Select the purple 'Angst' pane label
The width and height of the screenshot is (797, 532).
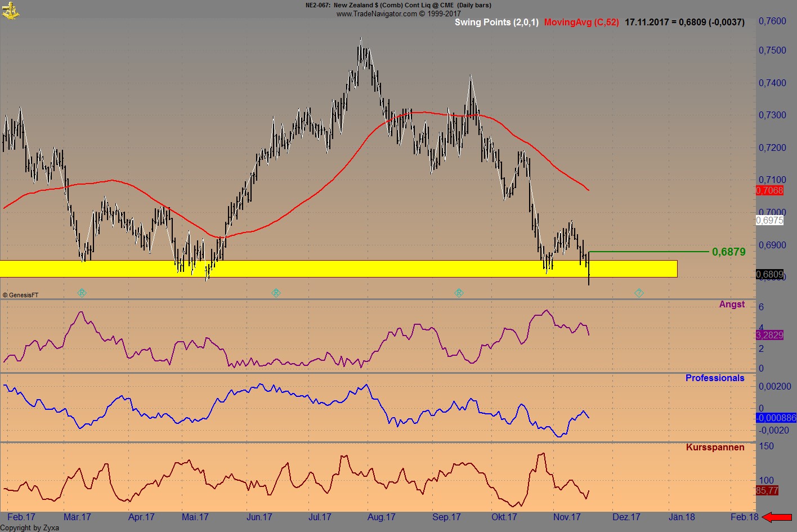point(732,304)
